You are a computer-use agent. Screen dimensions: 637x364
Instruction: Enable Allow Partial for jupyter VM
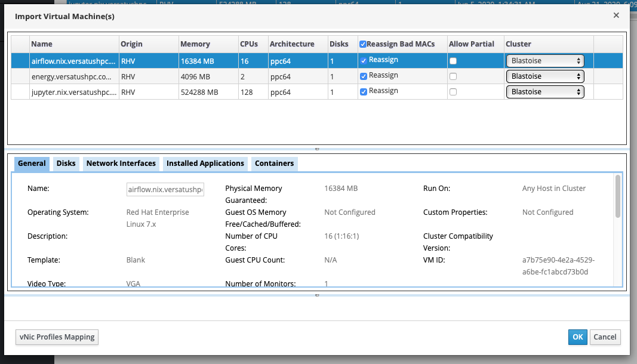click(453, 92)
